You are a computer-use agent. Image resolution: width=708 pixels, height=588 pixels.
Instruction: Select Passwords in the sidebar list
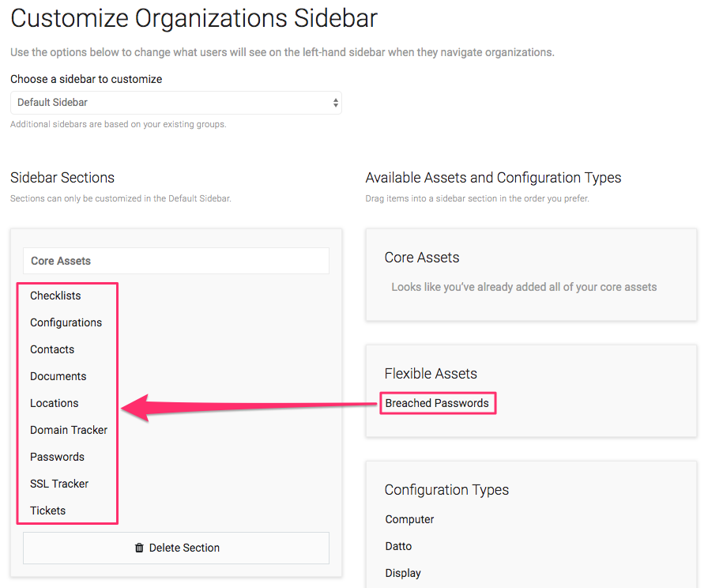pyautogui.click(x=57, y=457)
